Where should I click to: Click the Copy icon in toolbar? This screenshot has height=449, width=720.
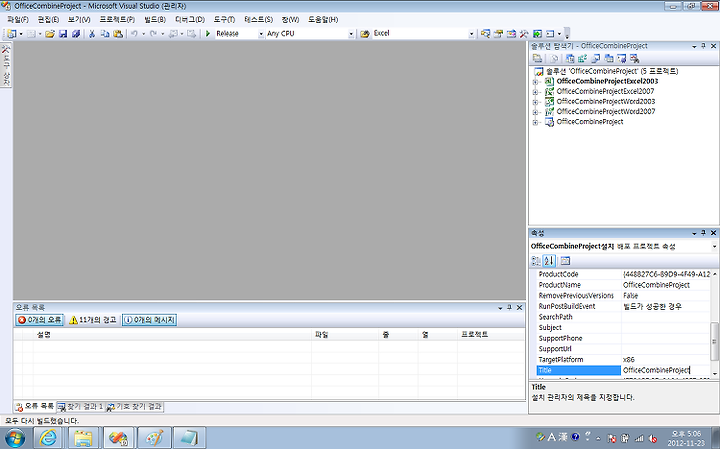coord(105,34)
